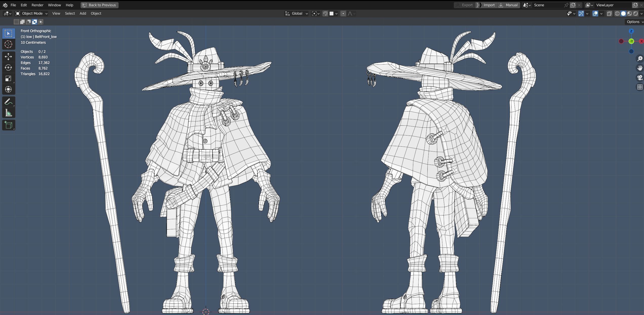Click the Export button
The width and height of the screenshot is (644, 315).
point(464,5)
